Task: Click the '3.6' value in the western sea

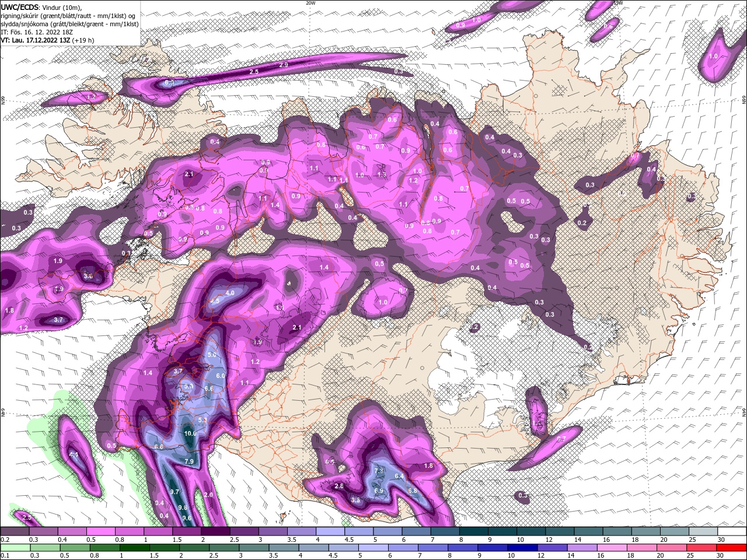Action: click(89, 276)
